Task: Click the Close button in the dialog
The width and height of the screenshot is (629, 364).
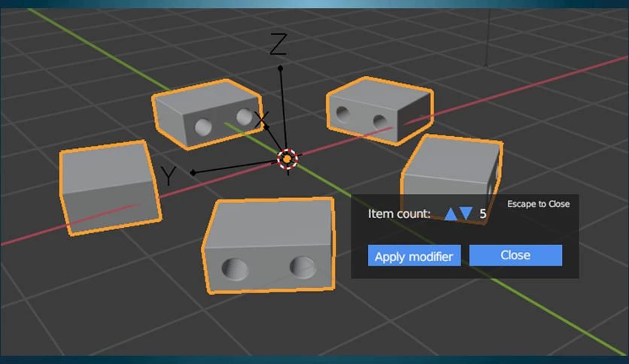Action: (x=515, y=256)
